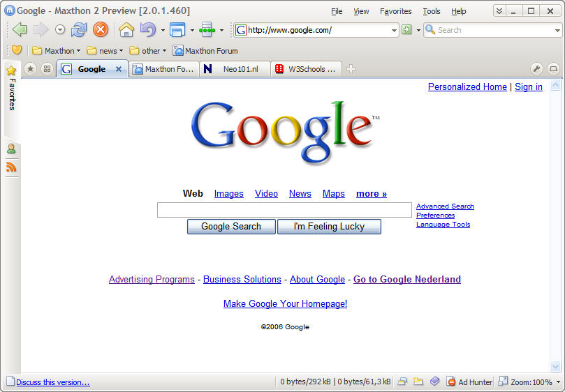The height and width of the screenshot is (392, 565).
Task: Expand the Undo closed tab dropdown arrow
Action: 163,30
